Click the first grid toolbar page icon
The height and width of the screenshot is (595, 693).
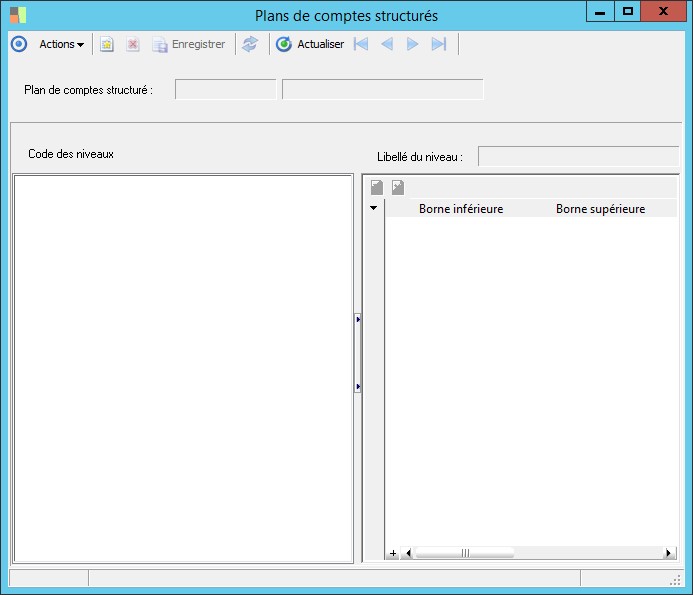[377, 187]
